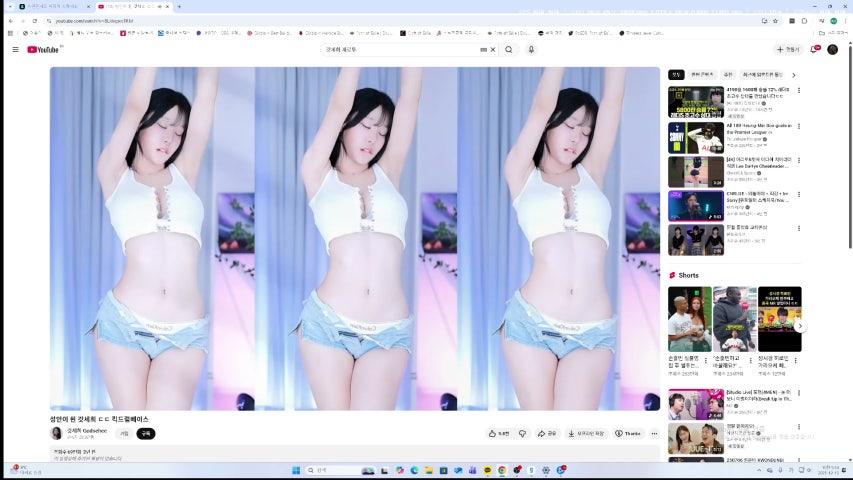Image resolution: width=853 pixels, height=480 pixels.
Task: Open the first Shorts thumbnail
Action: [x=689, y=319]
